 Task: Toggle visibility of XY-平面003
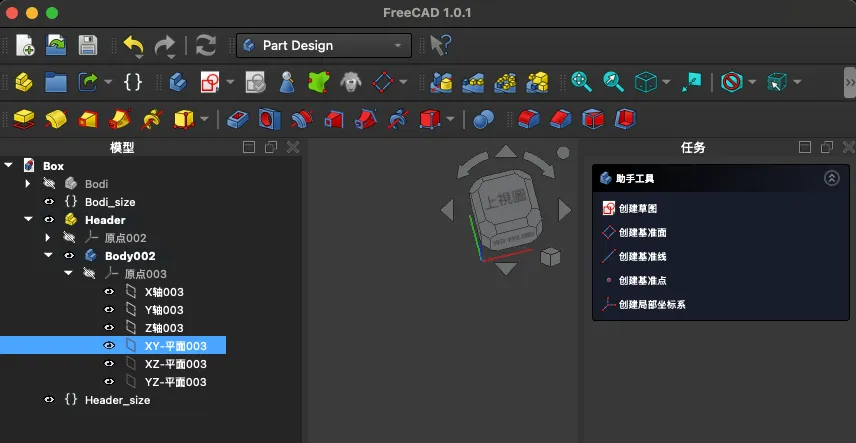coord(109,346)
